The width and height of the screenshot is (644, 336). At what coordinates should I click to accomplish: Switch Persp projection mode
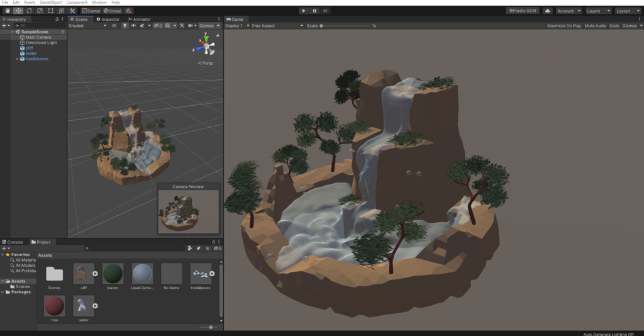[206, 63]
